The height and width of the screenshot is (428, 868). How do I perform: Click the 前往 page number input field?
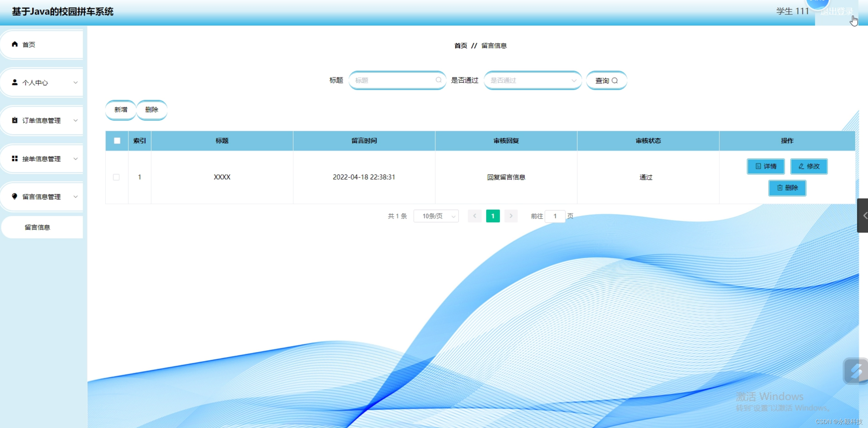click(x=555, y=216)
